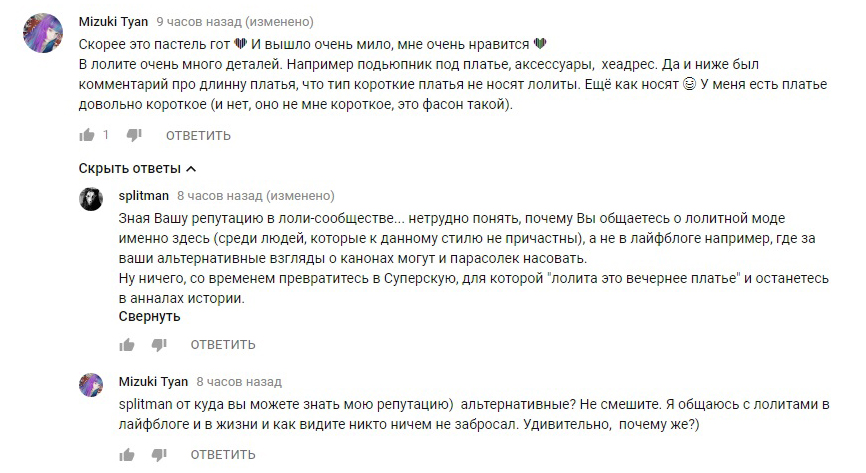866x473 pixels.
Task: Open Mizuki Tyan name in last reply
Action: pos(153,382)
